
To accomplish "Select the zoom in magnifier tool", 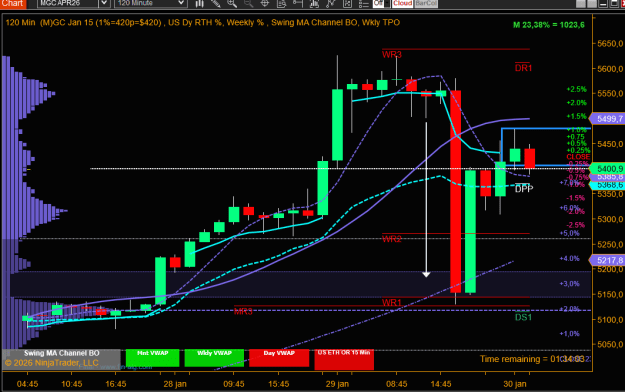I will point(232,4).
